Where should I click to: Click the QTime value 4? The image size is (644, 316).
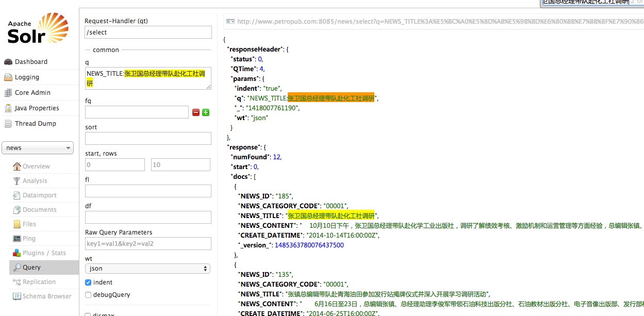262,69
